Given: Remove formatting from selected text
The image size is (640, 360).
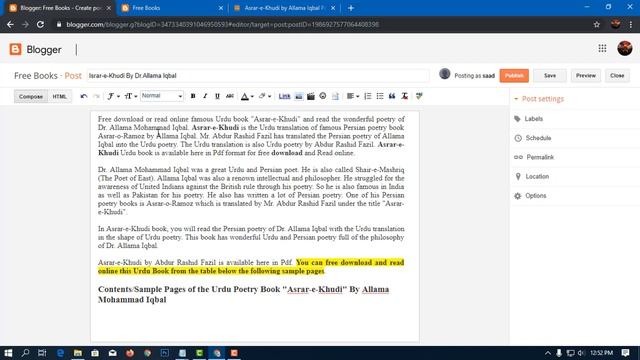Looking at the screenshot, I should pyautogui.click(x=404, y=96).
